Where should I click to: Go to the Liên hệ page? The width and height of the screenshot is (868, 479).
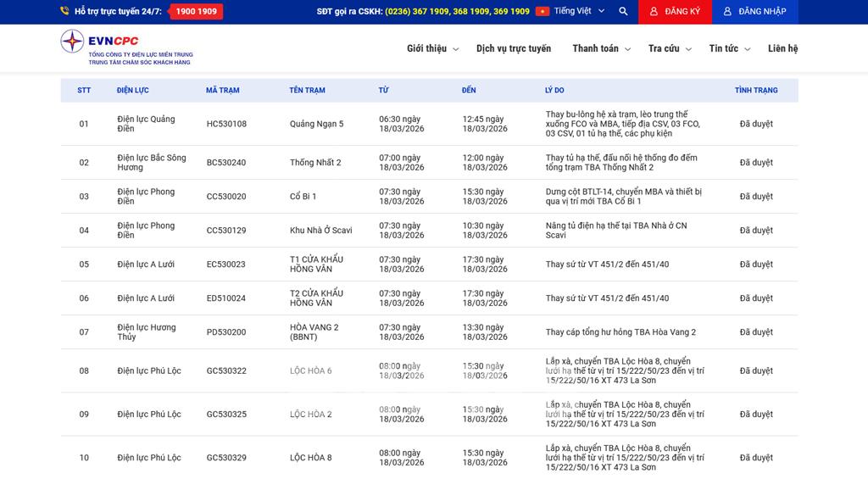pyautogui.click(x=782, y=49)
